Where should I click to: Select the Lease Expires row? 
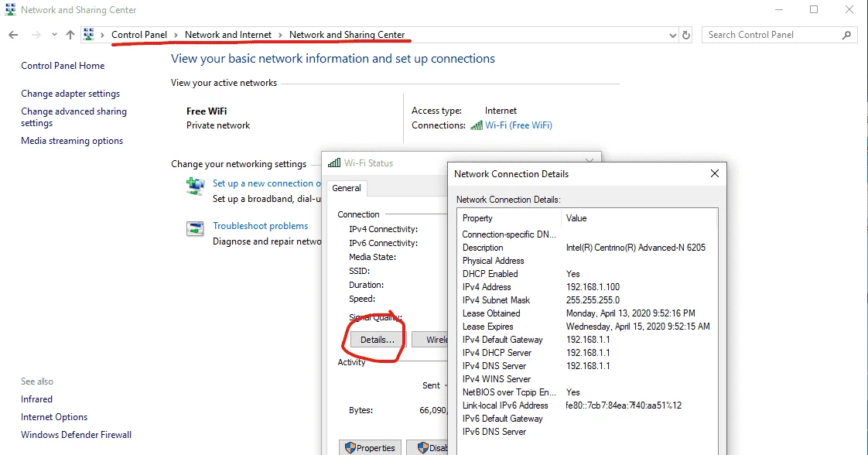tap(586, 327)
